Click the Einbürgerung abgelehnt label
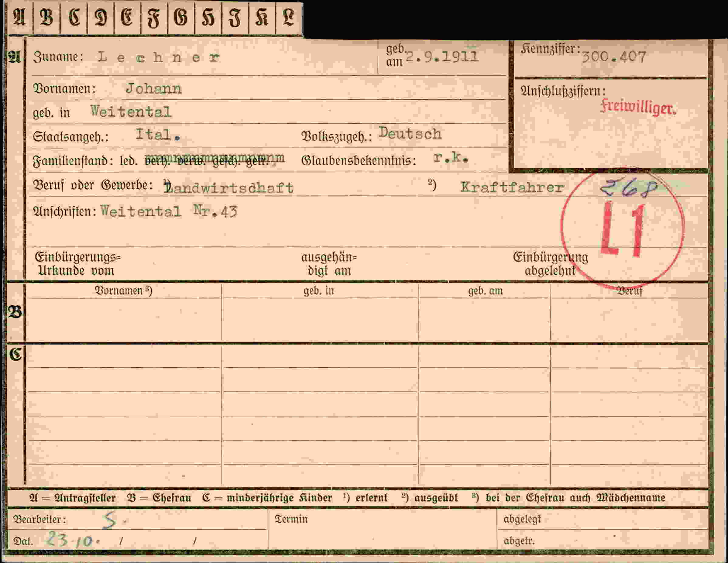 tap(550, 263)
